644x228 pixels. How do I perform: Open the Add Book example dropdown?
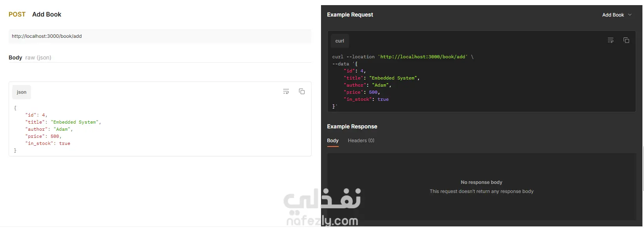click(617, 15)
